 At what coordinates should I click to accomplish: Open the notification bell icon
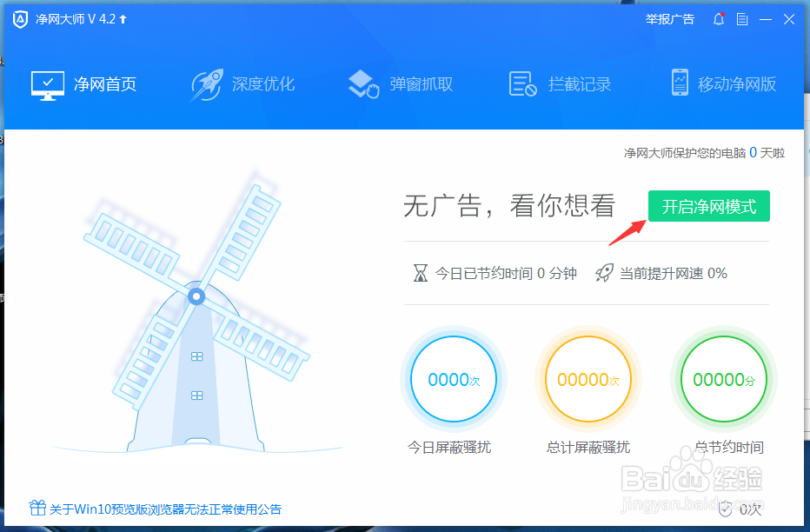pos(719,20)
